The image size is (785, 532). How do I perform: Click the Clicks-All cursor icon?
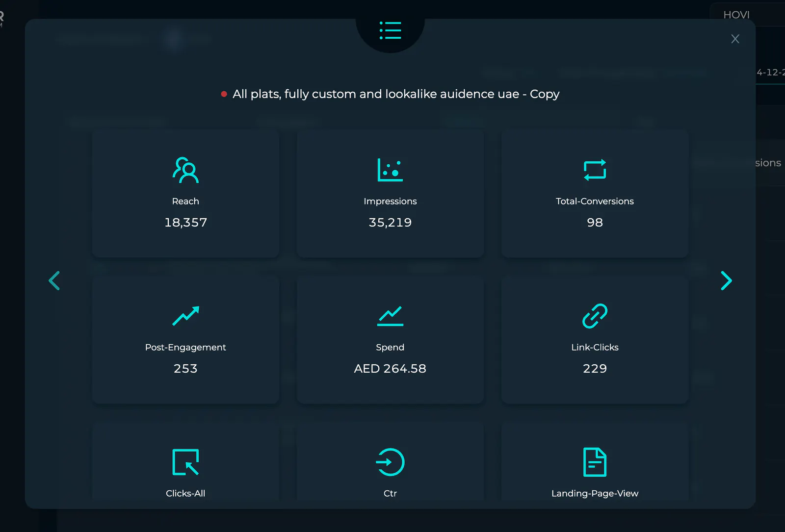pyautogui.click(x=185, y=462)
